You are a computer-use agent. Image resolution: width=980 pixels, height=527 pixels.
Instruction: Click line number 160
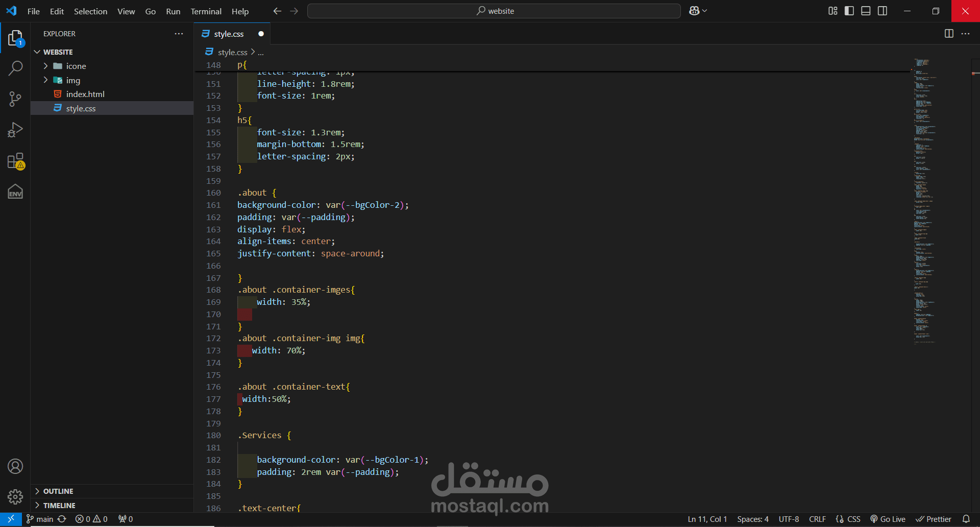click(x=213, y=193)
